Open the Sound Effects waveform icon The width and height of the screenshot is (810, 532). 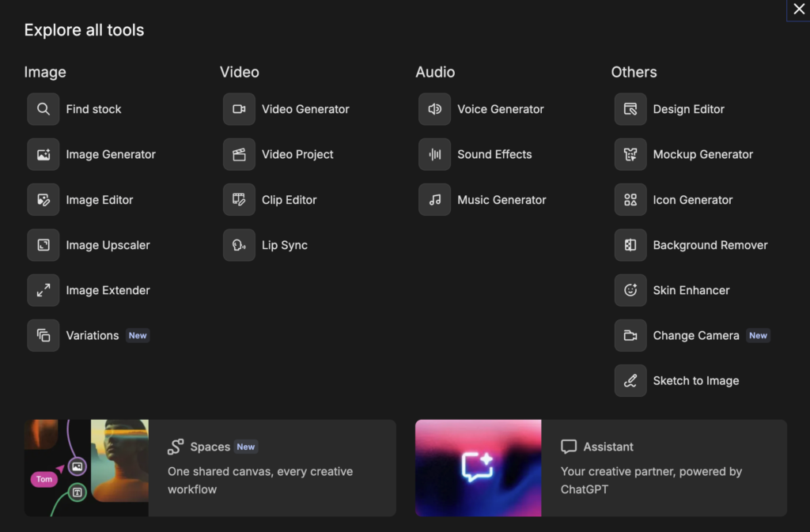pyautogui.click(x=434, y=155)
